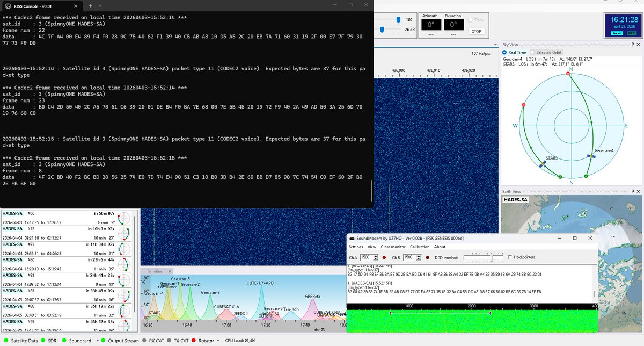Open the Timeline tab
This screenshot has width=644, height=346.
point(154,271)
